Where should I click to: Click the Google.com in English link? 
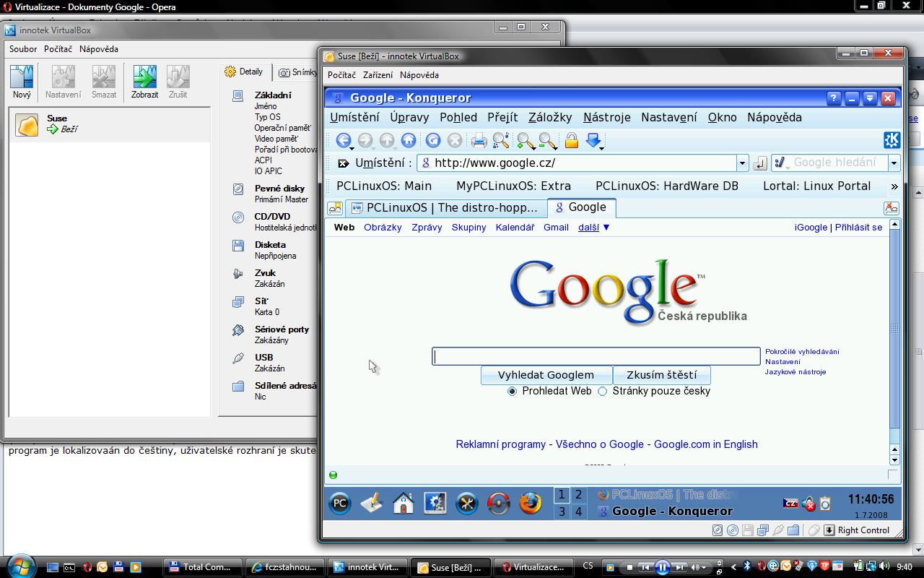pos(705,444)
